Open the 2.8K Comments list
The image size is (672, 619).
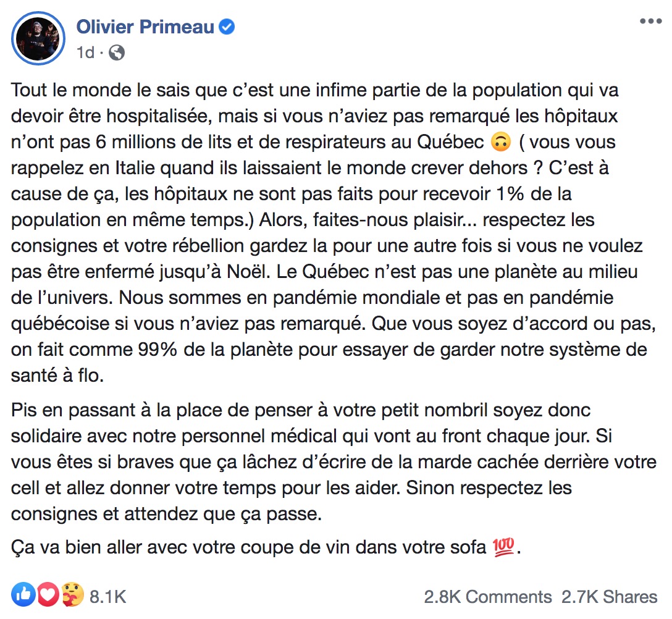coord(488,597)
